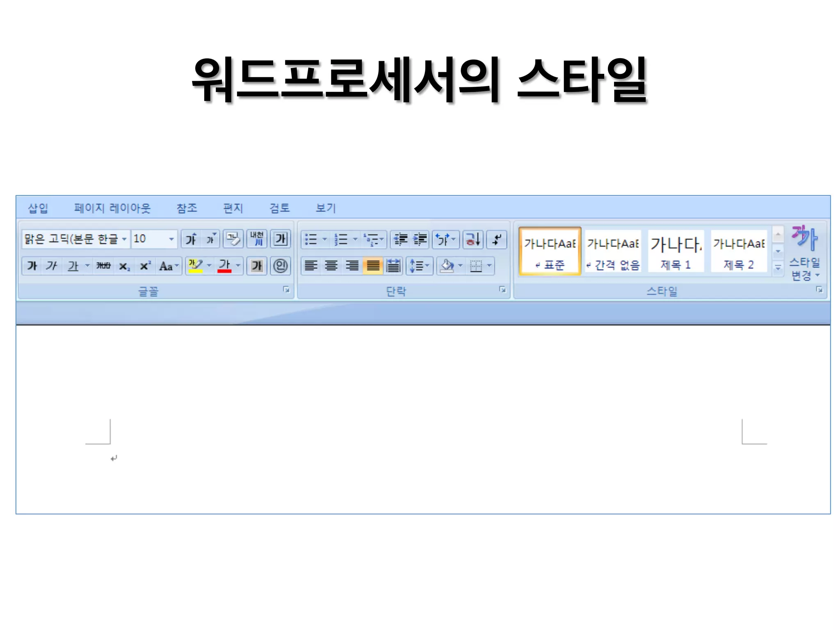Apply paragraph shading with paint bucket
The height and width of the screenshot is (630, 840).
point(447,266)
